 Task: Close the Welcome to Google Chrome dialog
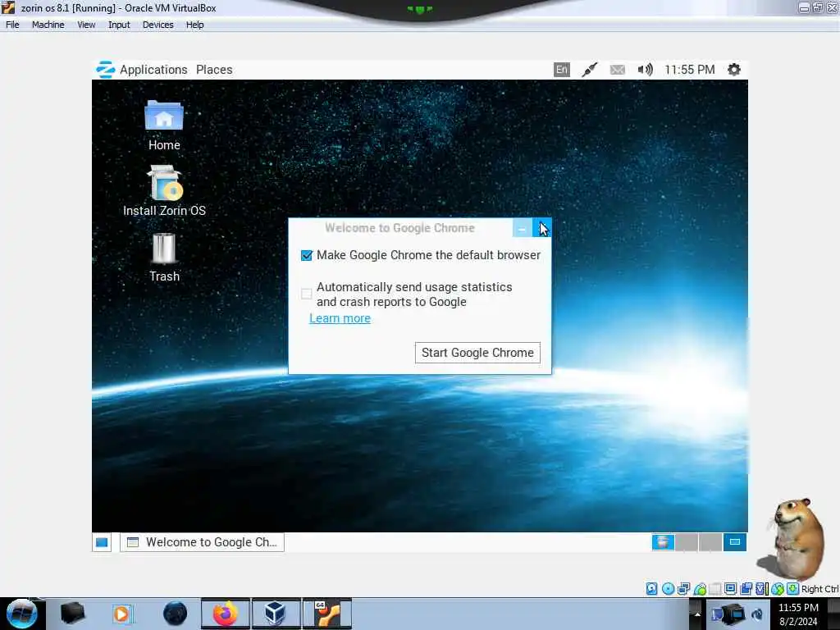pyautogui.click(x=541, y=228)
